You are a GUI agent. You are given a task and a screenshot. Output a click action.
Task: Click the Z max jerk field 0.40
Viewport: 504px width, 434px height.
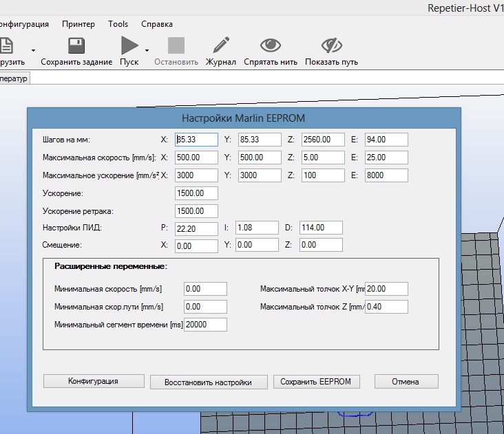coord(386,307)
